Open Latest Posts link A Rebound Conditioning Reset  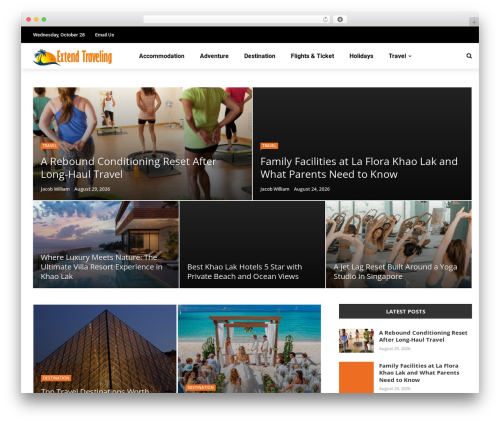(423, 336)
